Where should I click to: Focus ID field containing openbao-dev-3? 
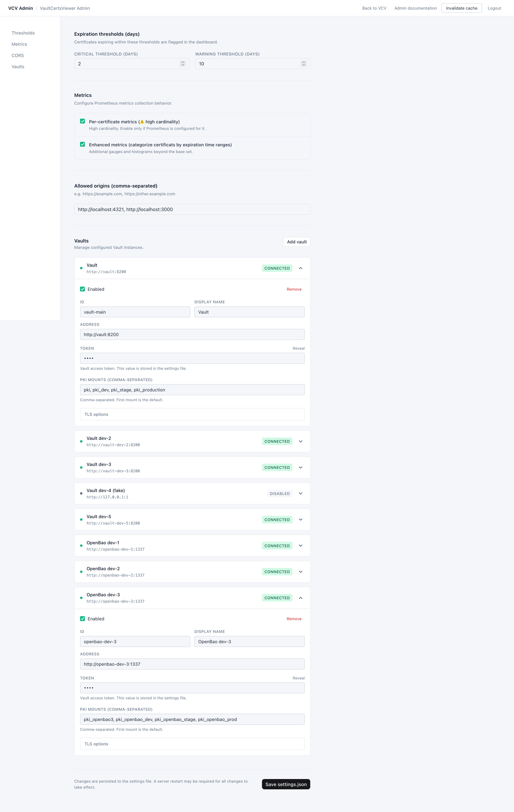coord(135,641)
